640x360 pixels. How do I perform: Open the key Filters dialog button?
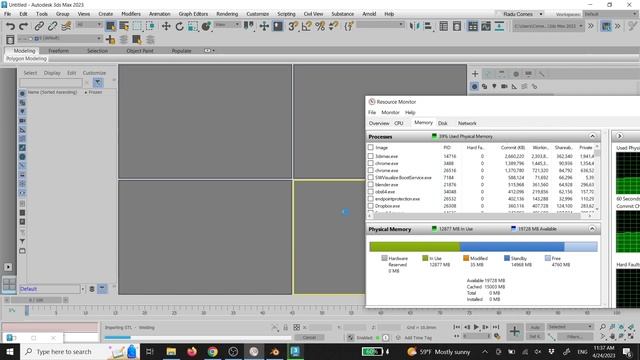click(575, 337)
